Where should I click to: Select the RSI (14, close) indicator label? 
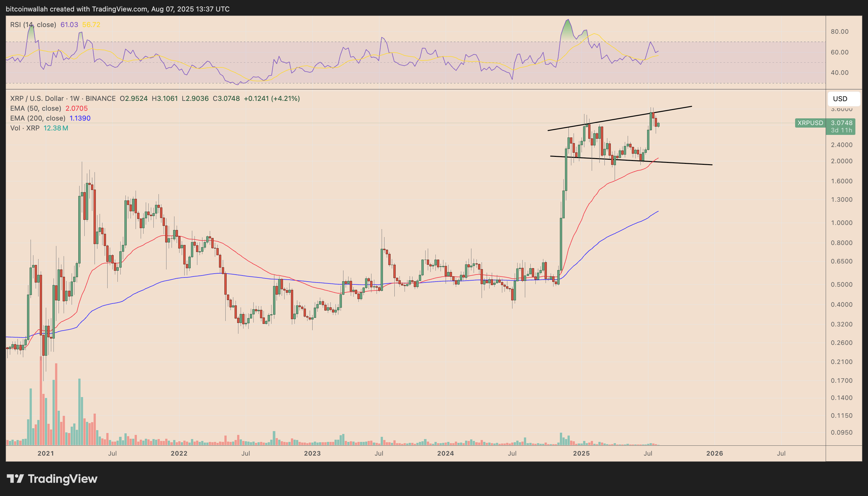(33, 24)
